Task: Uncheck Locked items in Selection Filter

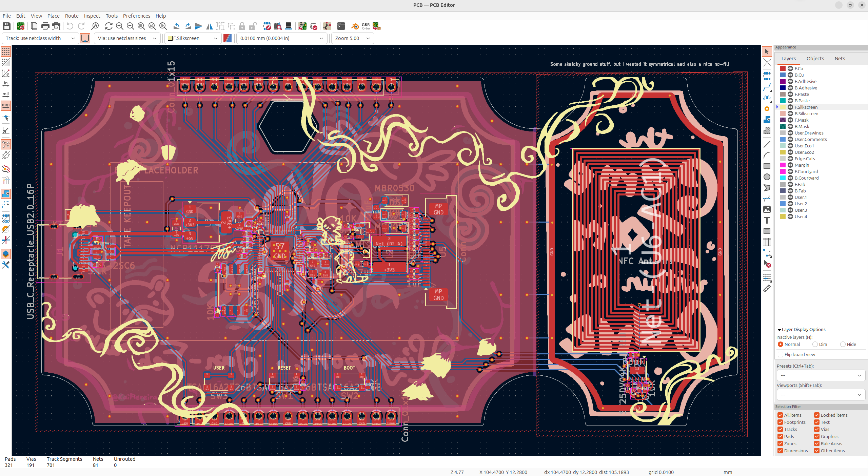Action: (817, 415)
